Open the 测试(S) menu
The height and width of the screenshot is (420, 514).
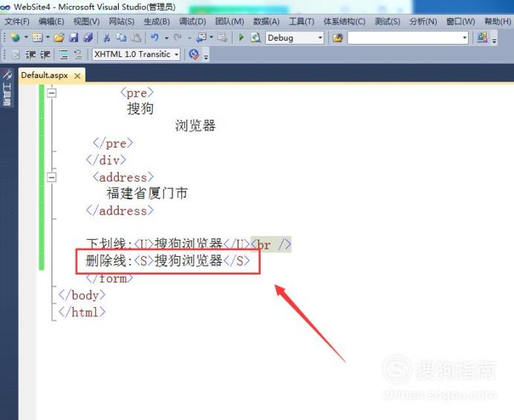[x=388, y=22]
